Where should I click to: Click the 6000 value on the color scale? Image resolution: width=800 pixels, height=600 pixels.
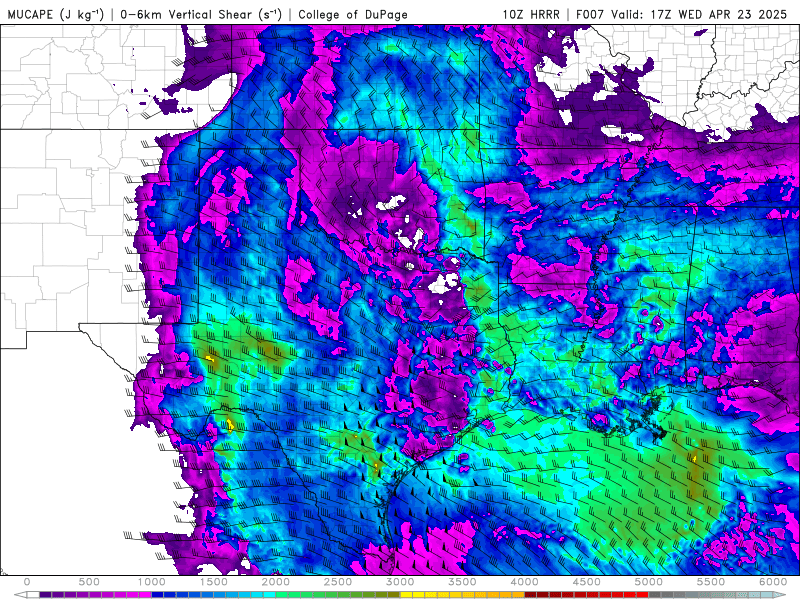pos(773,582)
